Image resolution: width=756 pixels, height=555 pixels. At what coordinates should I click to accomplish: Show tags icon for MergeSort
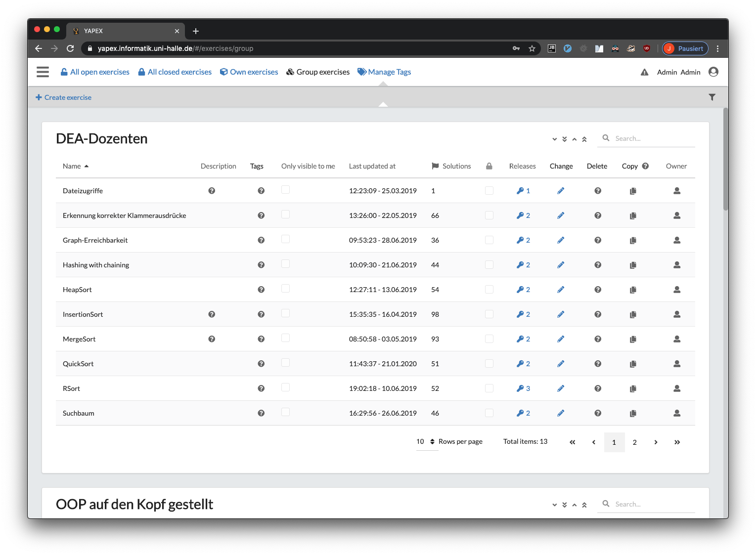click(261, 339)
